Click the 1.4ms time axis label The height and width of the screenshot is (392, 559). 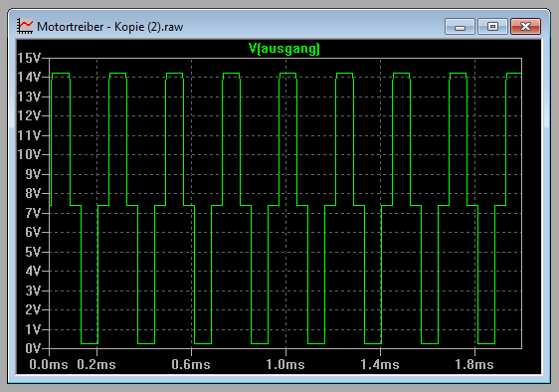coord(380,365)
